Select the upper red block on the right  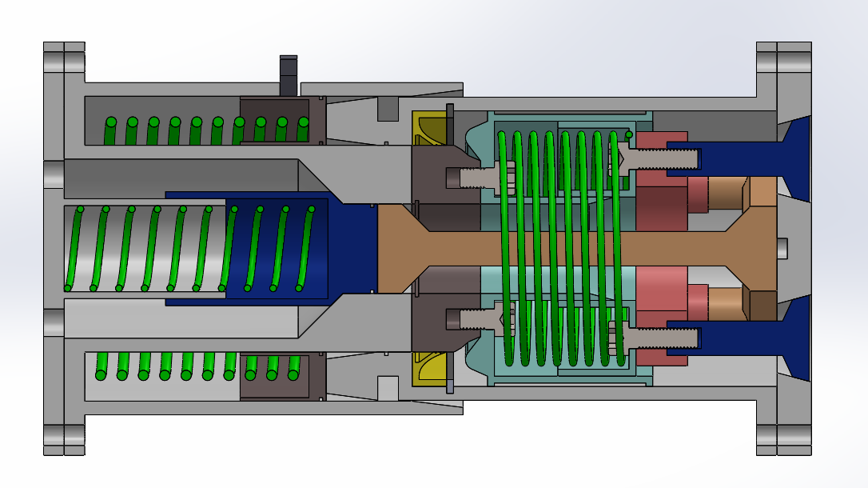(x=662, y=181)
